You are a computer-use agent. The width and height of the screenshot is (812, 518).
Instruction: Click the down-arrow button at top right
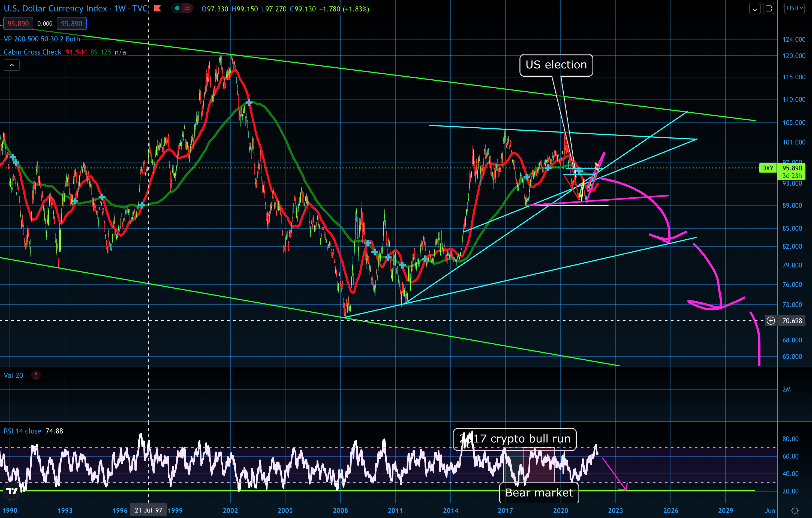[x=755, y=8]
